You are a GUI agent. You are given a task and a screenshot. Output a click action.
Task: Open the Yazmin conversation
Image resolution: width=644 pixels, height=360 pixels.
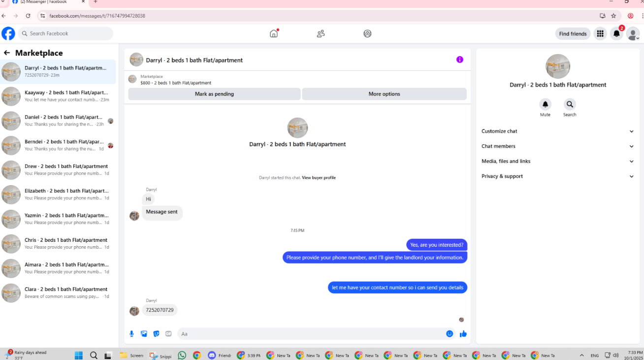(58, 219)
